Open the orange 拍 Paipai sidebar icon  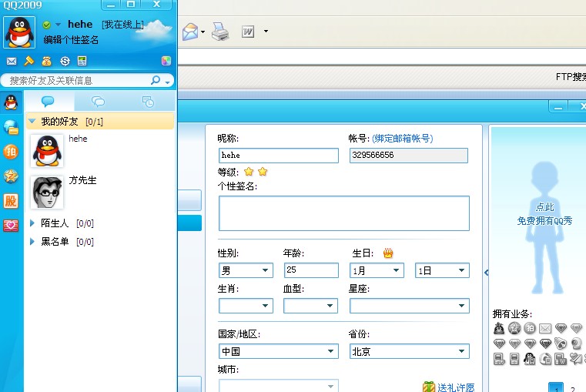pyautogui.click(x=11, y=152)
